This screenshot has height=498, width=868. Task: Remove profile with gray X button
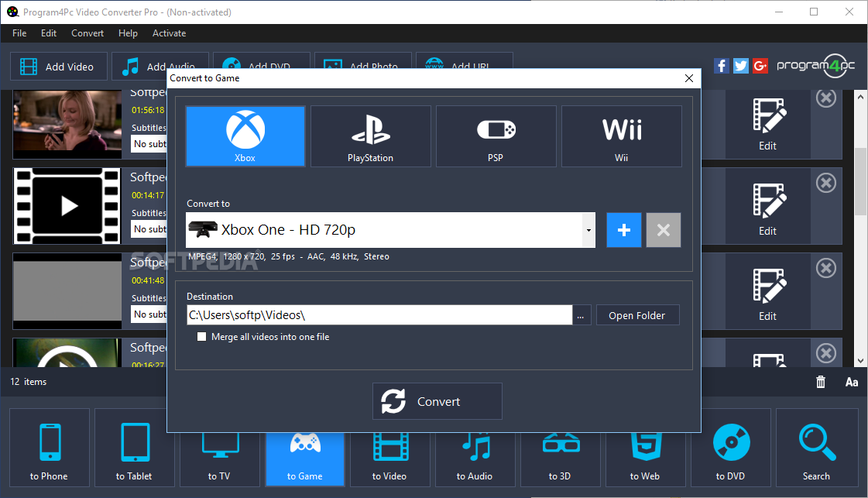pyautogui.click(x=663, y=230)
